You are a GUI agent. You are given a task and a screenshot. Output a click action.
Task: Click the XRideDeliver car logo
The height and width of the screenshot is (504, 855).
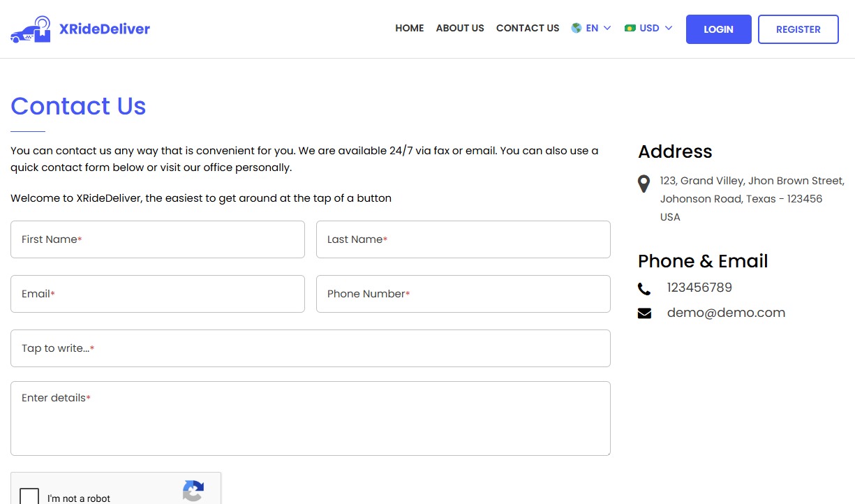coord(29,28)
